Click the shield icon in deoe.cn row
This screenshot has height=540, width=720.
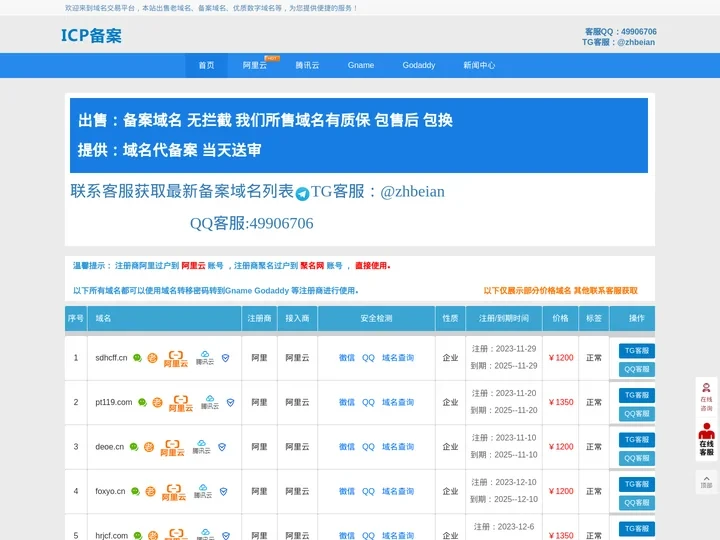tap(222, 447)
